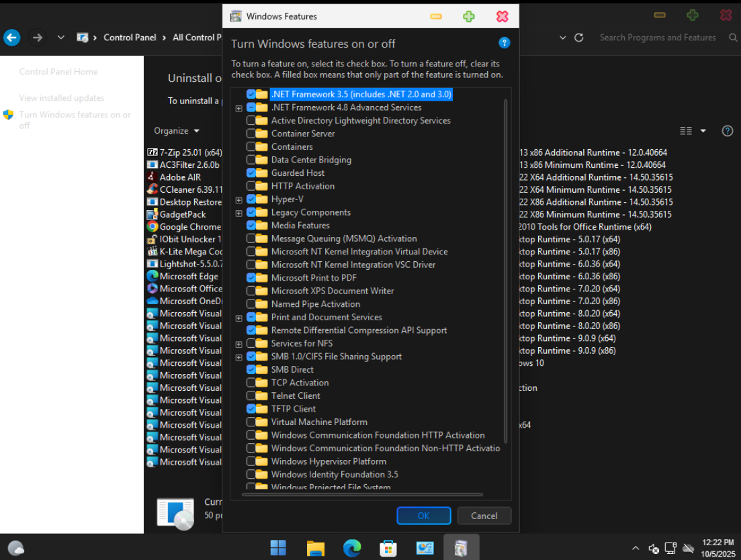
Task: Check the Virtual Machine Platform box
Action: pos(251,422)
